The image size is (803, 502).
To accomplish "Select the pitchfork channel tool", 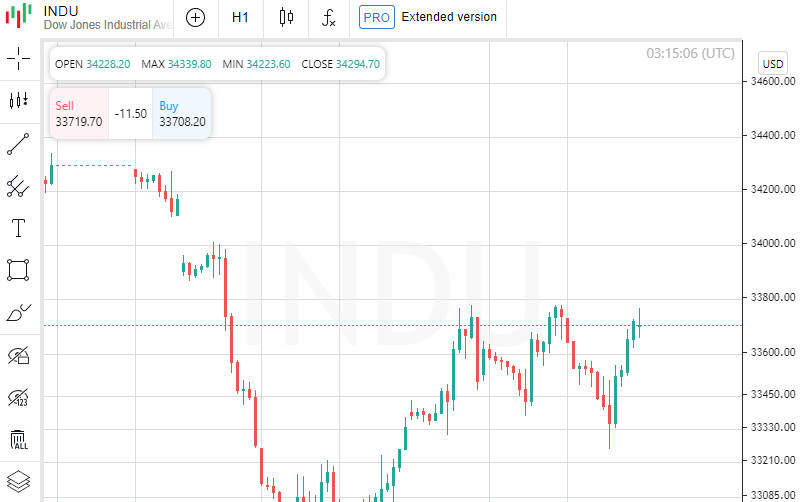I will [x=18, y=185].
